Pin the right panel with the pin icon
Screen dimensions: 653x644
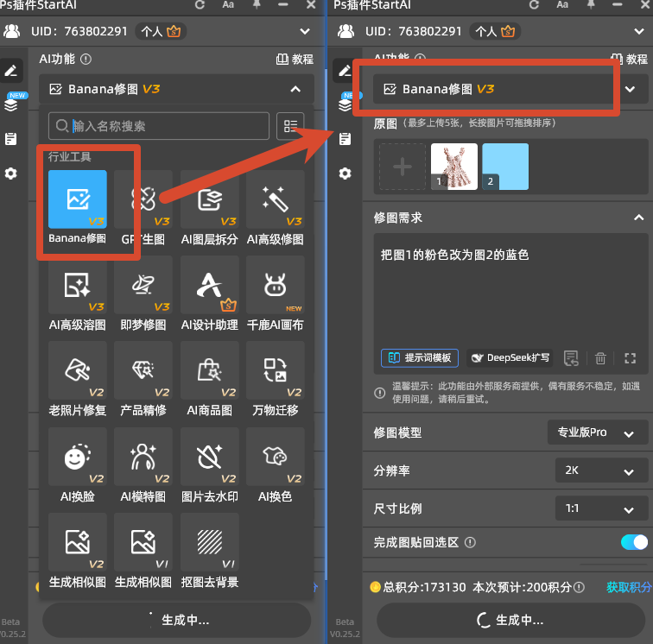pos(591,4)
